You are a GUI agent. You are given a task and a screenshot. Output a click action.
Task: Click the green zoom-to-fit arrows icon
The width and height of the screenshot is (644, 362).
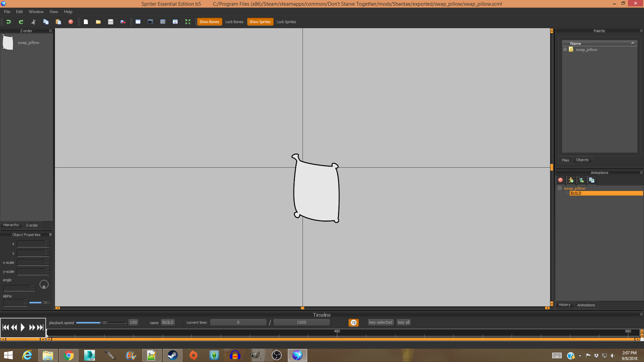pyautogui.click(x=188, y=22)
